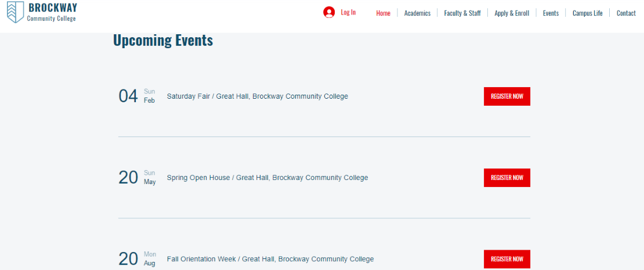Go to the Home menu item

tap(383, 13)
